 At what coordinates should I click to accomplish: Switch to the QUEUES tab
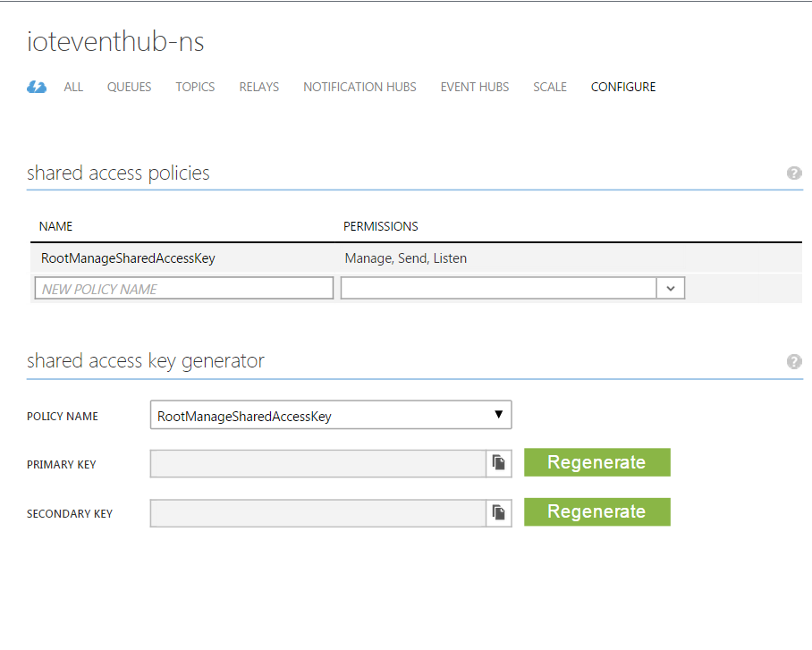129,87
